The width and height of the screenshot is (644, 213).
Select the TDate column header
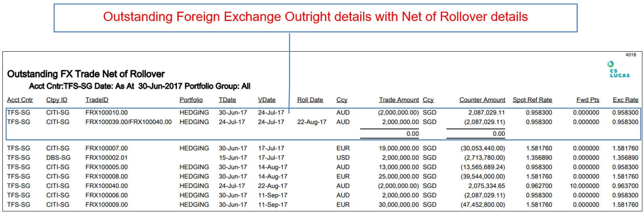click(x=228, y=100)
